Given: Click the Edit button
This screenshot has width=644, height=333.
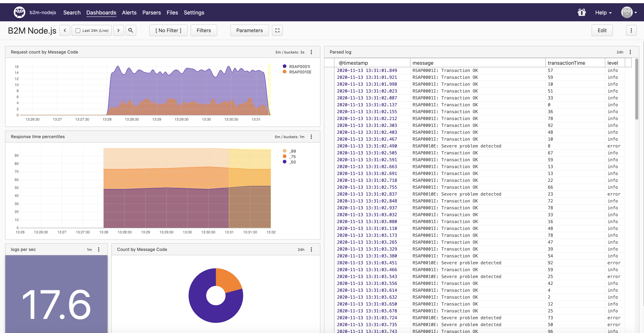Looking at the screenshot, I should tap(602, 30).
